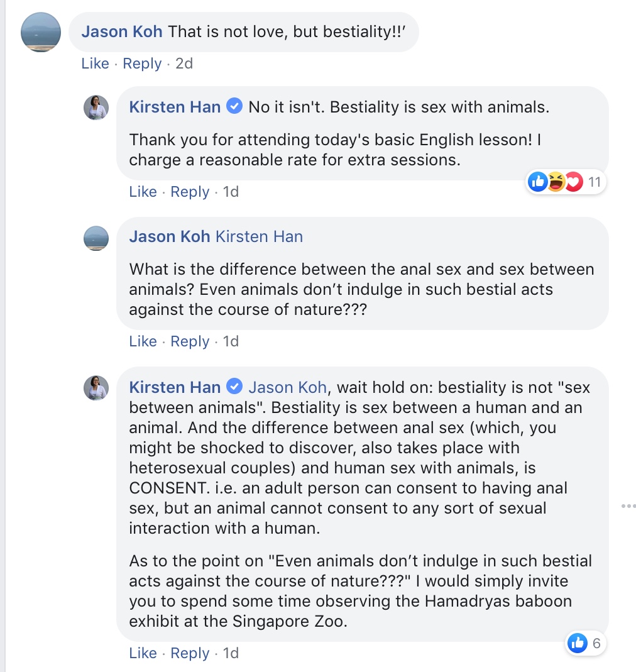Like Kirsten Han's English lesson reply
Viewport: 636px width, 672px height.
143,192
